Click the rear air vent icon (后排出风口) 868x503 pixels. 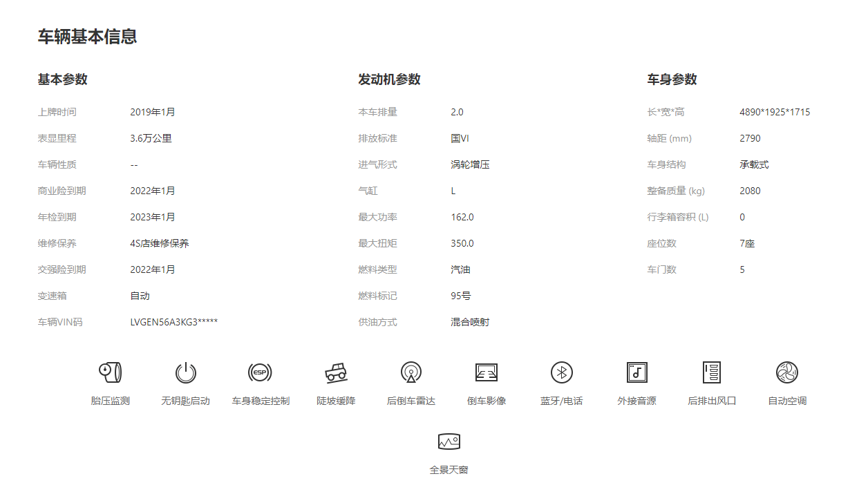(712, 373)
